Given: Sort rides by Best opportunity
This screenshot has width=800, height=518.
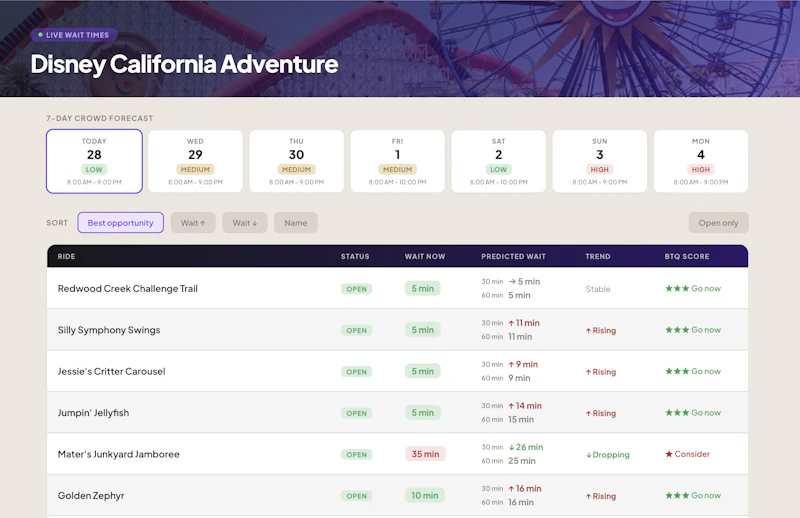Looking at the screenshot, I should [x=120, y=223].
